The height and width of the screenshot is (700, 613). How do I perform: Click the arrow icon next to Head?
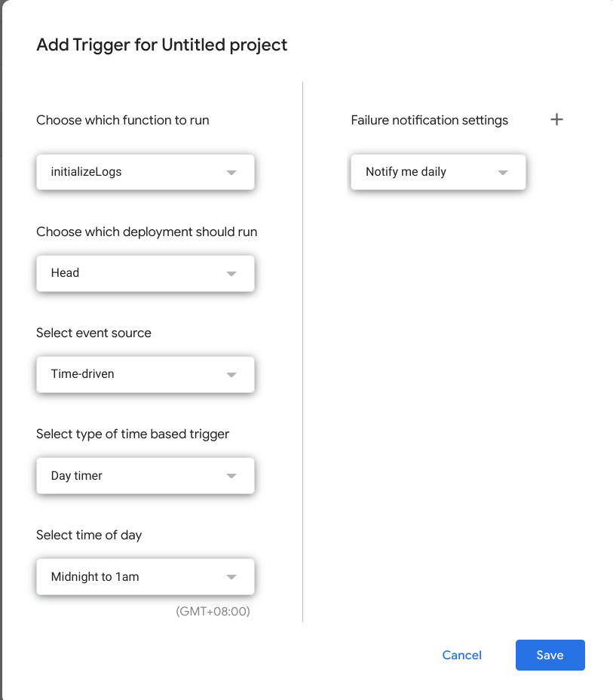point(231,274)
